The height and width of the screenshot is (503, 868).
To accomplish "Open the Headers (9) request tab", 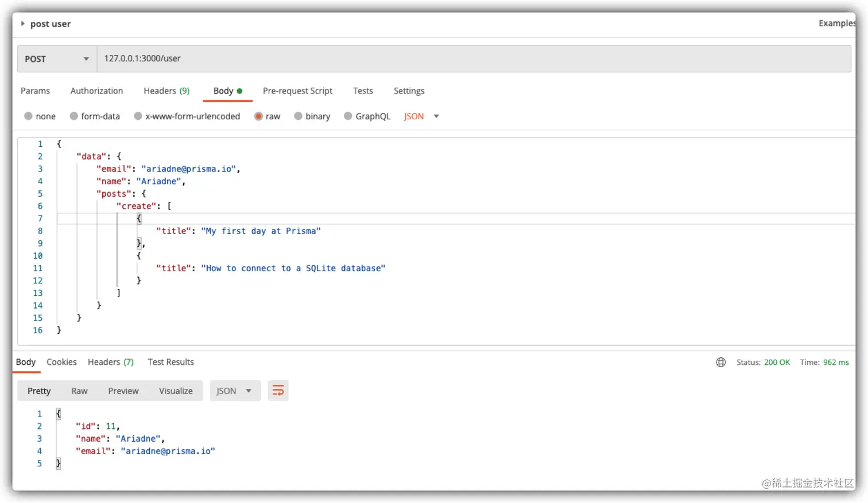I will tap(166, 91).
